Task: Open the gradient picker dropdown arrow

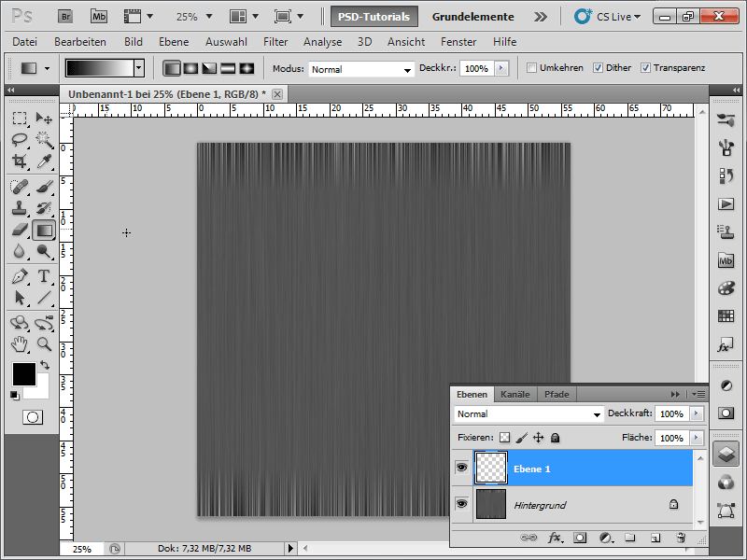Action: coord(138,68)
